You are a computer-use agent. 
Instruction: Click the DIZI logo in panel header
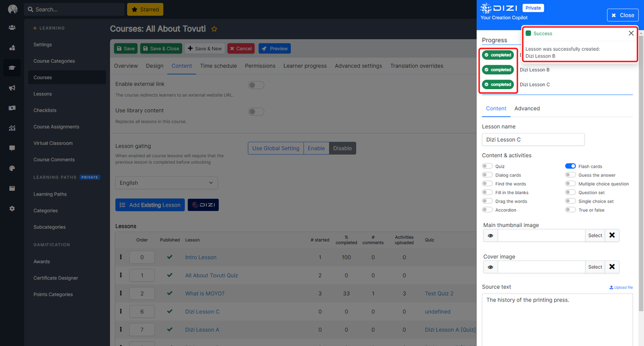[x=499, y=8]
